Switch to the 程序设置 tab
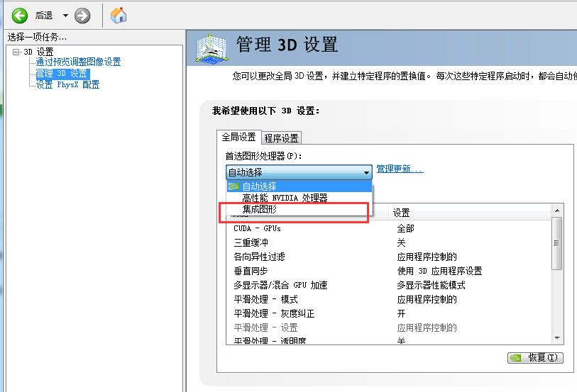 282,138
